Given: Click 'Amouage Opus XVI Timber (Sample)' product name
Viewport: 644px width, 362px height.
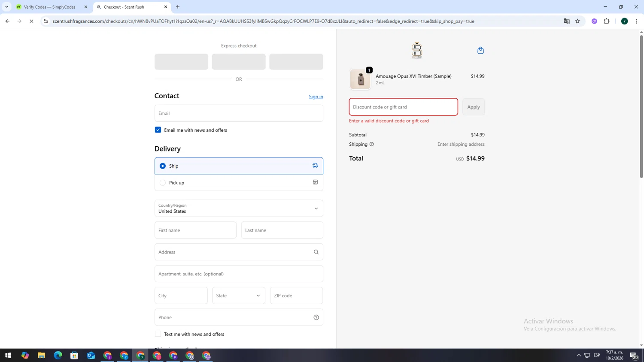Looking at the screenshot, I should tap(413, 76).
